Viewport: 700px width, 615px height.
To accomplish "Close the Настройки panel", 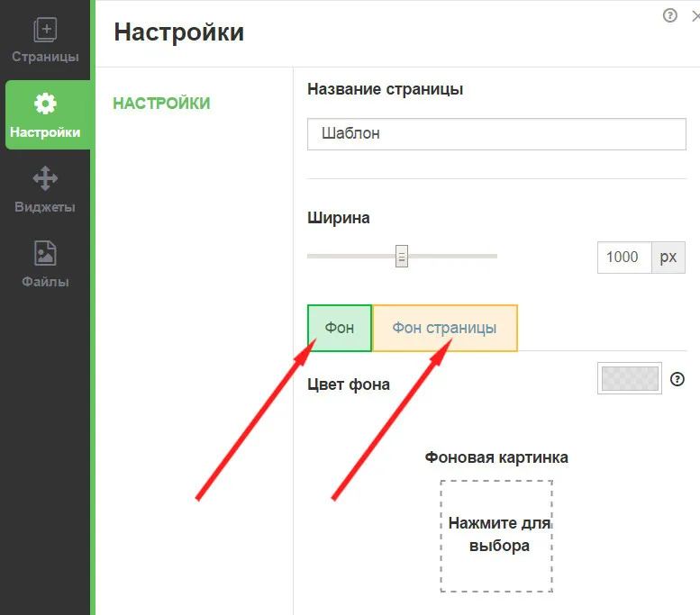I will tap(695, 16).
